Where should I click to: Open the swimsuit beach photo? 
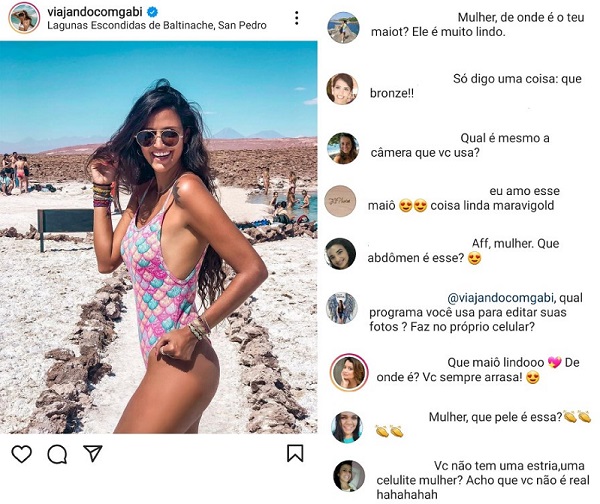160,236
